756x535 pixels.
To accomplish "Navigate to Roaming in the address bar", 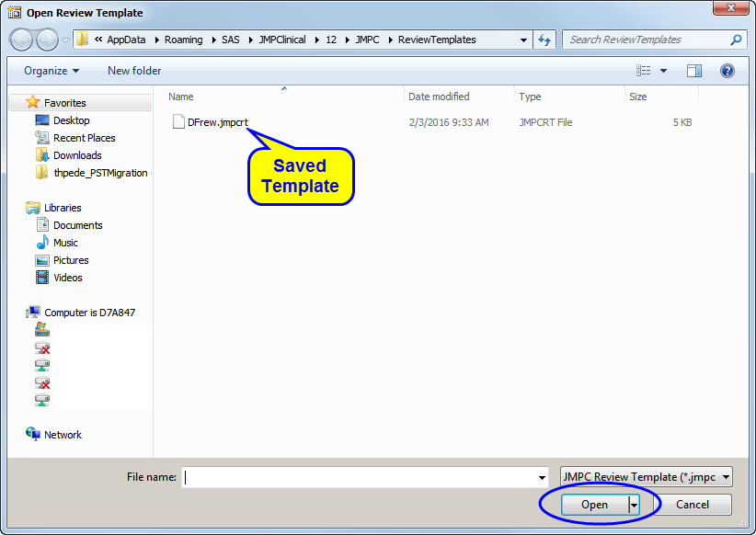I will coord(183,40).
